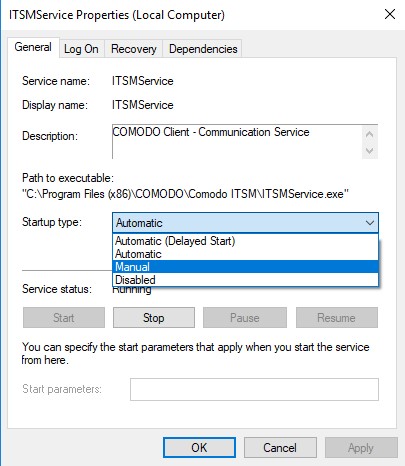Collapse the Startup type combo box arrow
Screen dimensions: 405x466
coord(370,223)
